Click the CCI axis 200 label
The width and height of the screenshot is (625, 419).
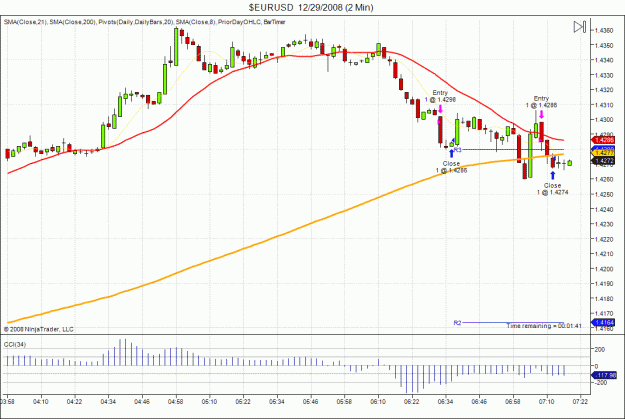(600, 349)
